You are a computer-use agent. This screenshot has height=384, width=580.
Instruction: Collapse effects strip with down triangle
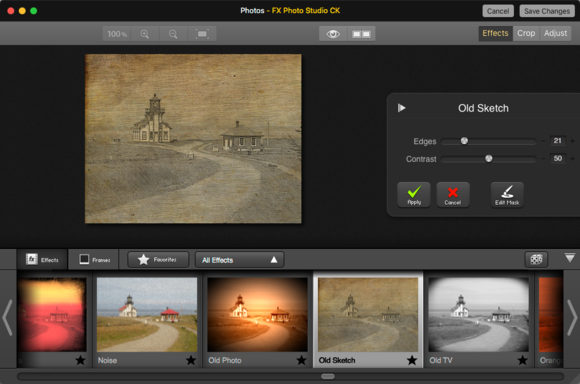coord(570,257)
